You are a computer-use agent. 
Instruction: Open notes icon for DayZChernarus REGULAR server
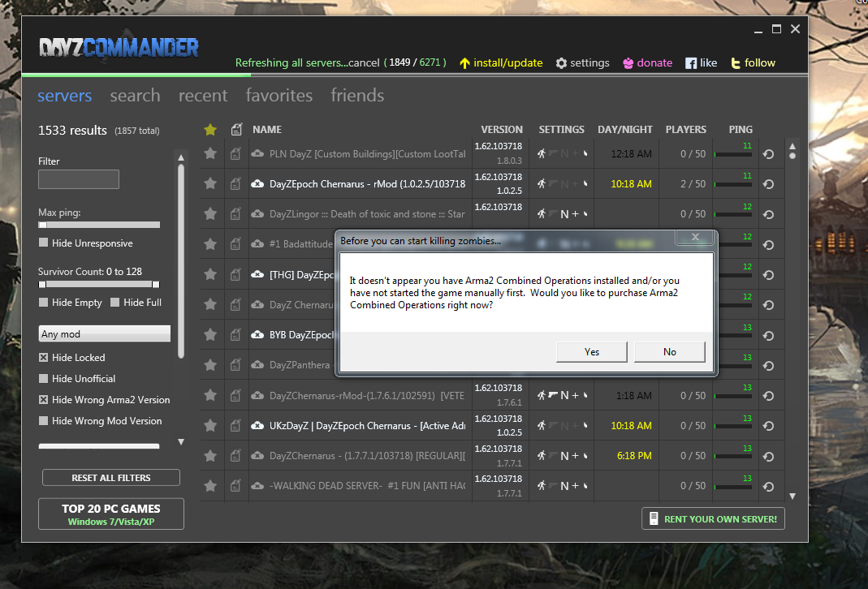coord(235,456)
